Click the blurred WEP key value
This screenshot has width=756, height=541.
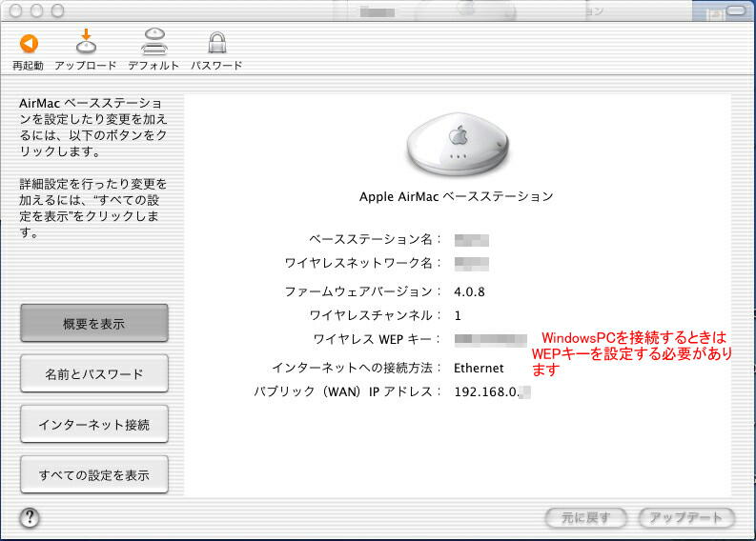point(490,340)
